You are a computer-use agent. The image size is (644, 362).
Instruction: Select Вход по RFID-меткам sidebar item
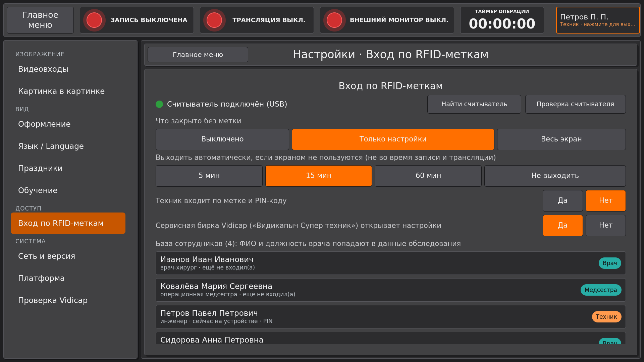click(68, 223)
